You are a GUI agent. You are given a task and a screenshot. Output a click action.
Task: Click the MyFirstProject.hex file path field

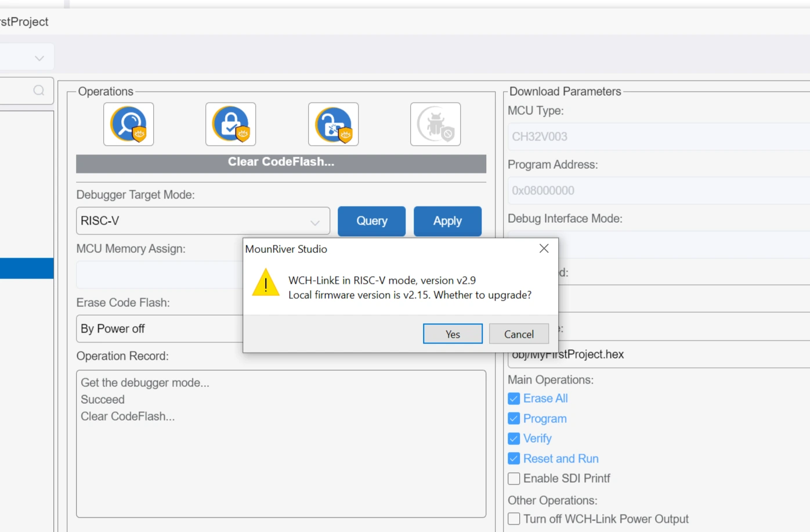[659, 354]
